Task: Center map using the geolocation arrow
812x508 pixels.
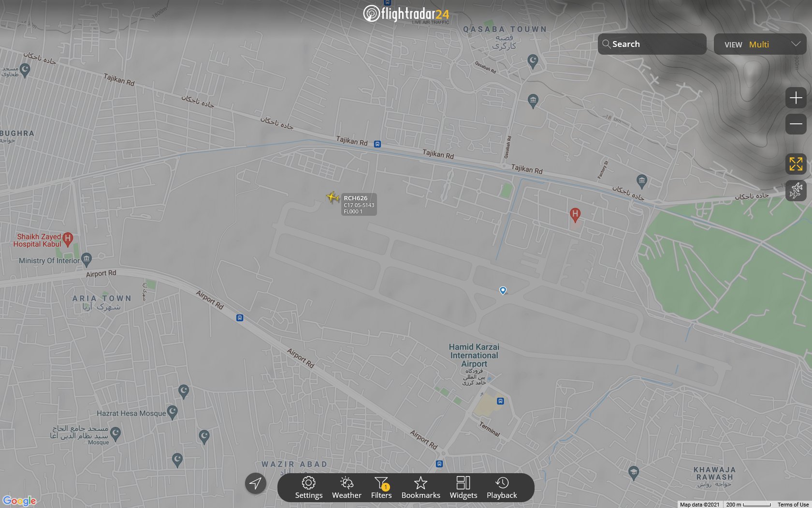Action: [x=256, y=483]
